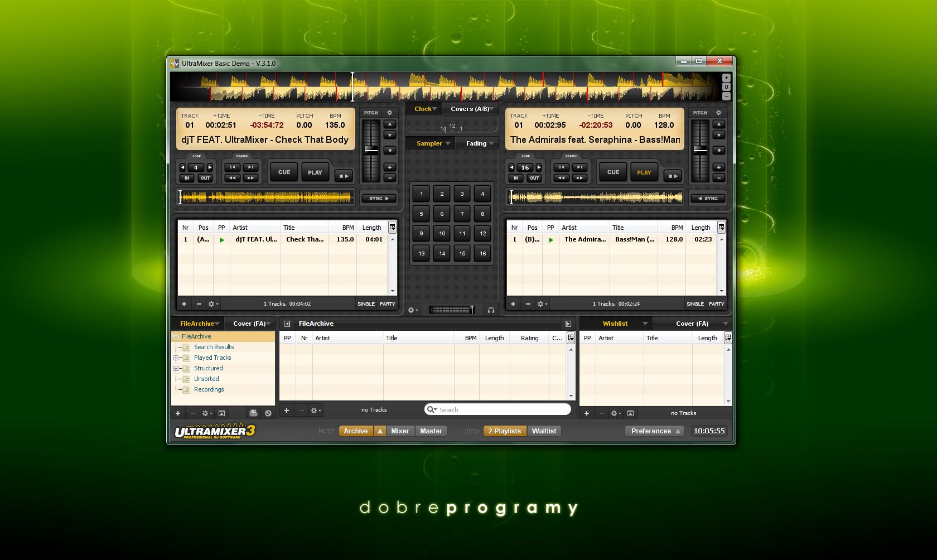Open the Wishlist dropdown
Viewport: 937px width, 560px height.
pyautogui.click(x=615, y=324)
